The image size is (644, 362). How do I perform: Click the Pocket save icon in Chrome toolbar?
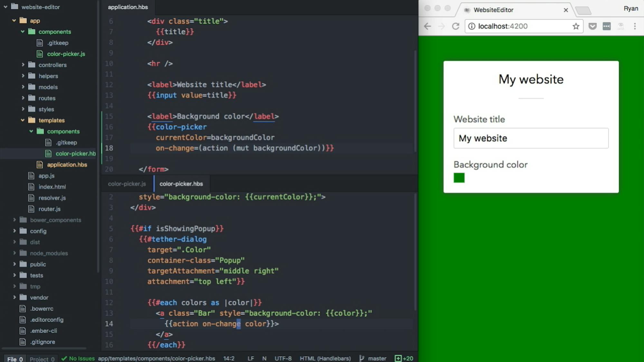[x=592, y=26]
